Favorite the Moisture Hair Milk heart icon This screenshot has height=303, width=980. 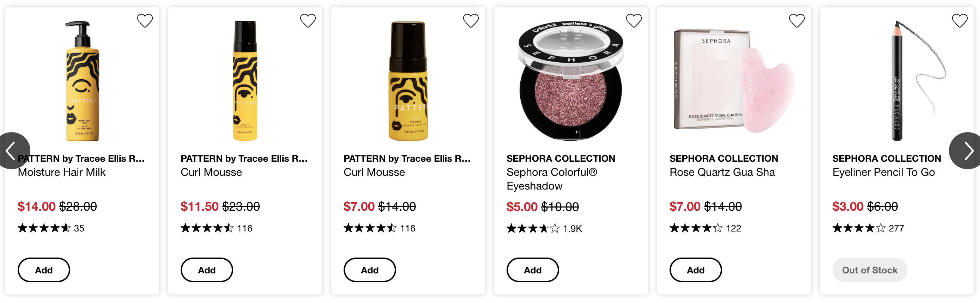pos(145,20)
